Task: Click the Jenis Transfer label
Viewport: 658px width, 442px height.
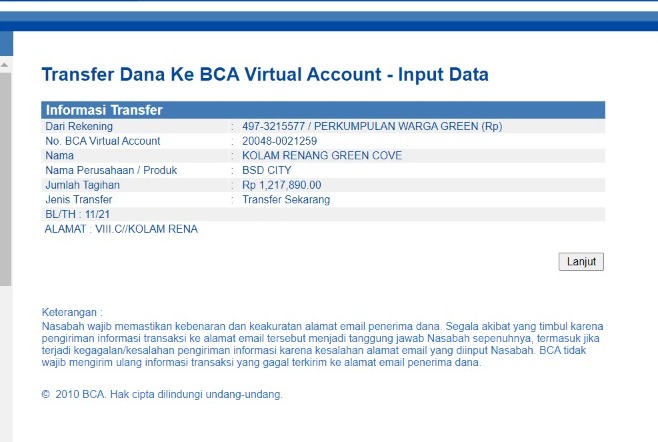Action: click(80, 200)
